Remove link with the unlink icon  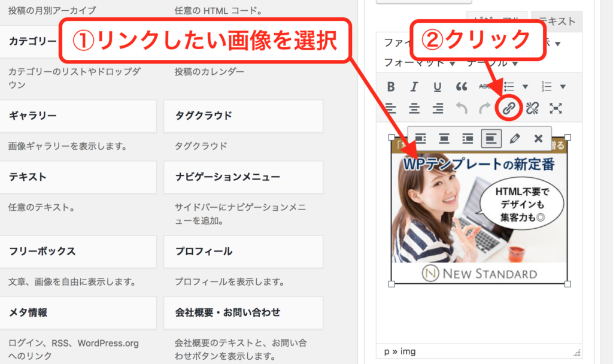(532, 108)
